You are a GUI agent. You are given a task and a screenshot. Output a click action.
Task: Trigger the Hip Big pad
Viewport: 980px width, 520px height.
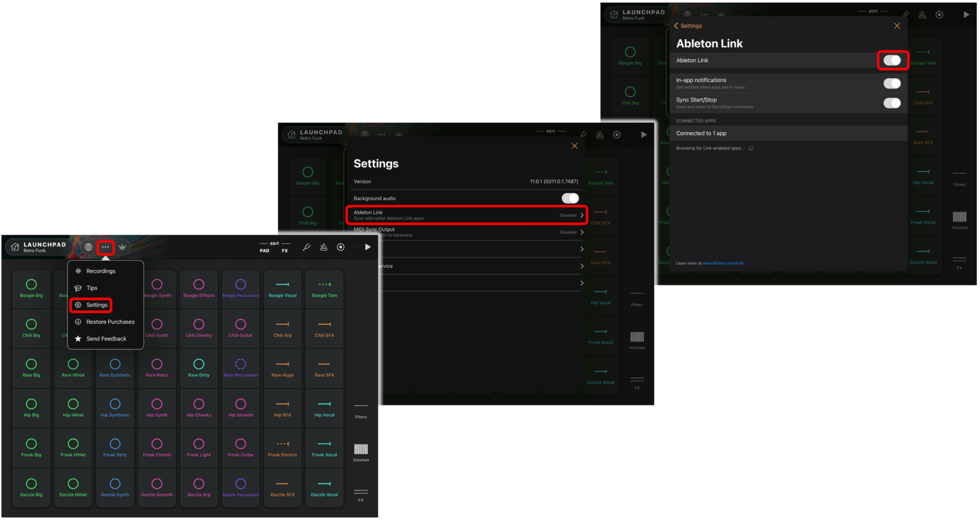click(x=31, y=409)
